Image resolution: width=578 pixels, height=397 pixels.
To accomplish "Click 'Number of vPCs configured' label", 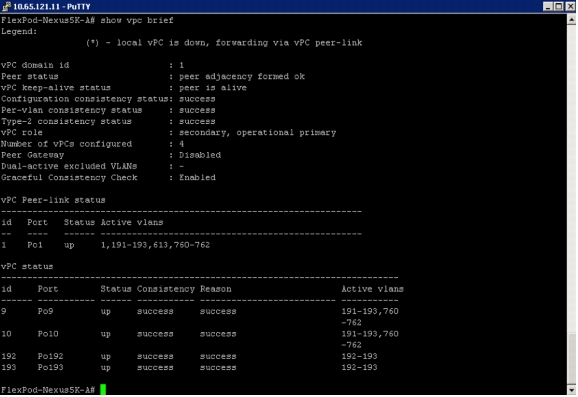I will click(66, 144).
